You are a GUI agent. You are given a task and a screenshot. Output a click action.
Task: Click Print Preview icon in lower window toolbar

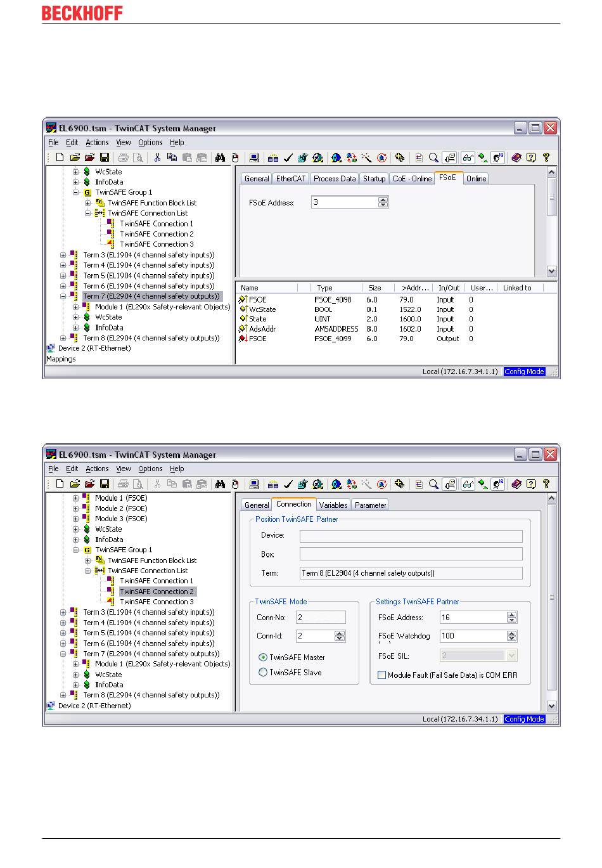138,484
